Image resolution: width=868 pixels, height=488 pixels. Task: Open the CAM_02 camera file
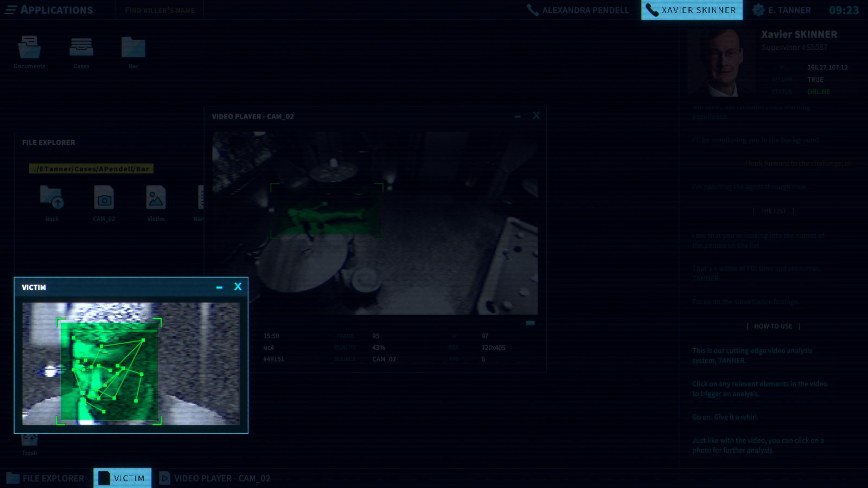coord(104,199)
